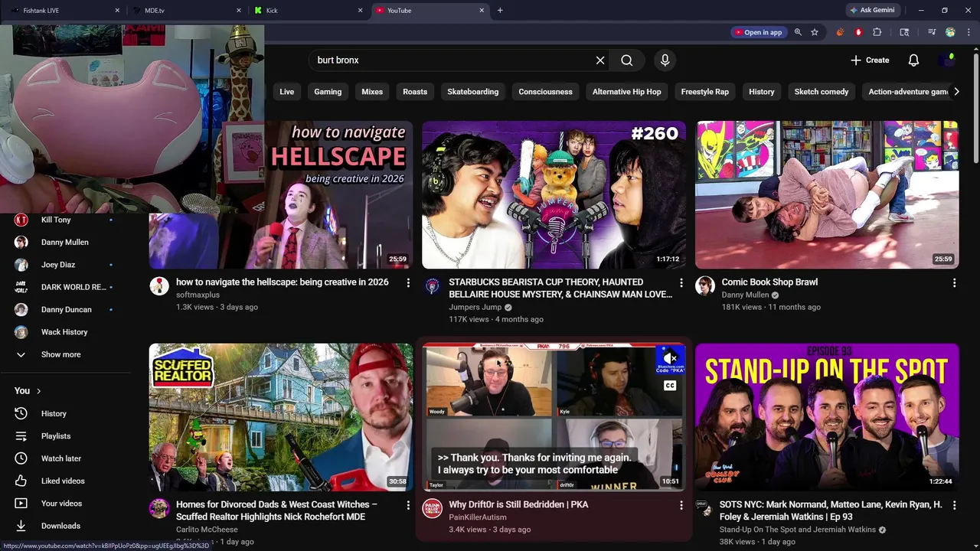The image size is (980, 551).
Task: Open the Danny Duncan subscription
Action: 66,309
